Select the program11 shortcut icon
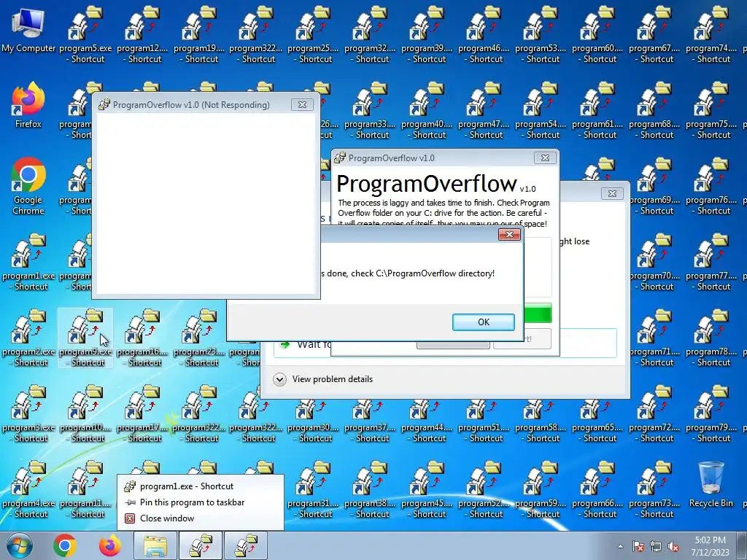Screen dimensions: 747x560 click(x=86, y=489)
